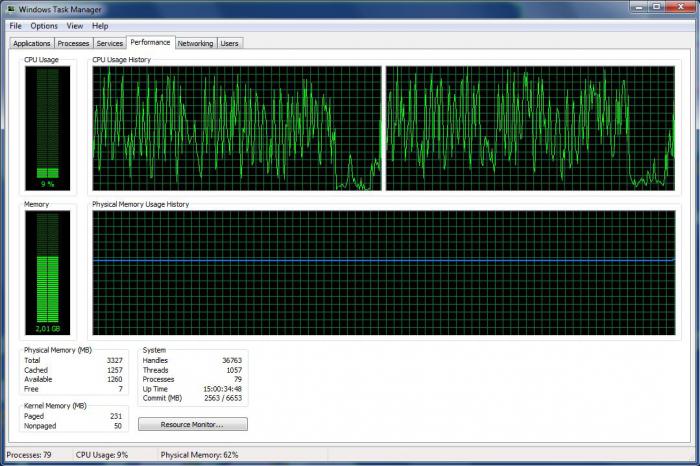Screen dimensions: 700x466
Task: Switch to the Networking tab
Action: click(x=196, y=43)
